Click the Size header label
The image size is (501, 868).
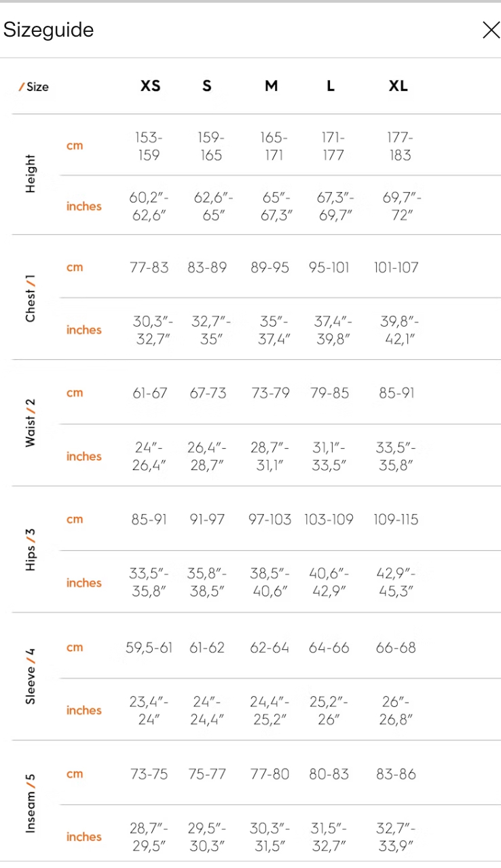pos(34,87)
